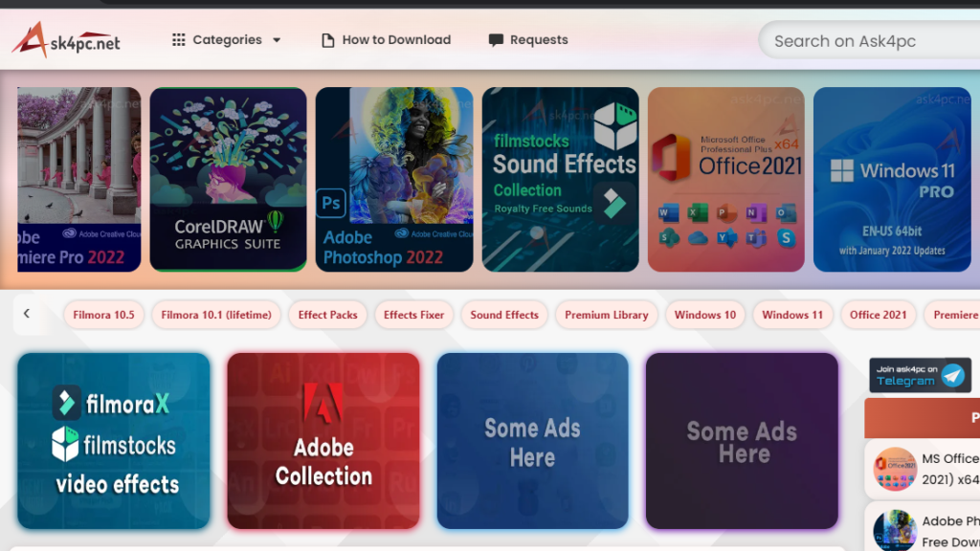Click the PowerPoint icon on the Office 2021 banner
This screenshot has height=551, width=980.
pos(726,213)
